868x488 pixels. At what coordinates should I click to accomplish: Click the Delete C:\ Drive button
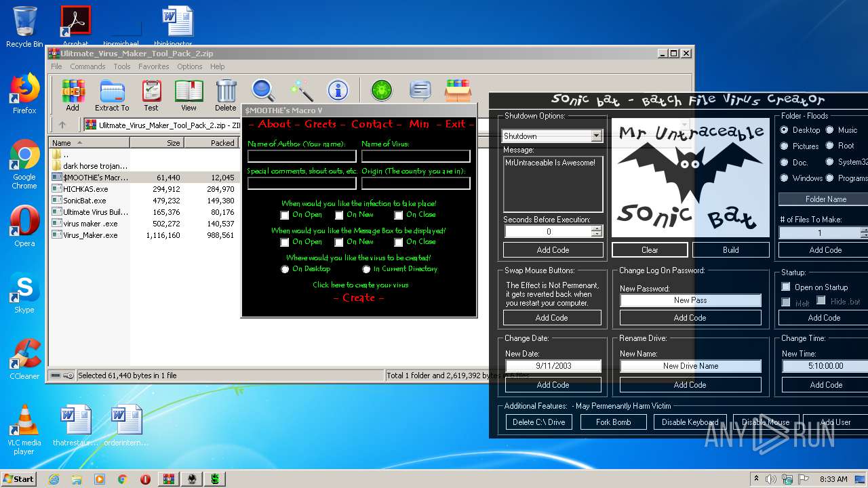(x=539, y=422)
